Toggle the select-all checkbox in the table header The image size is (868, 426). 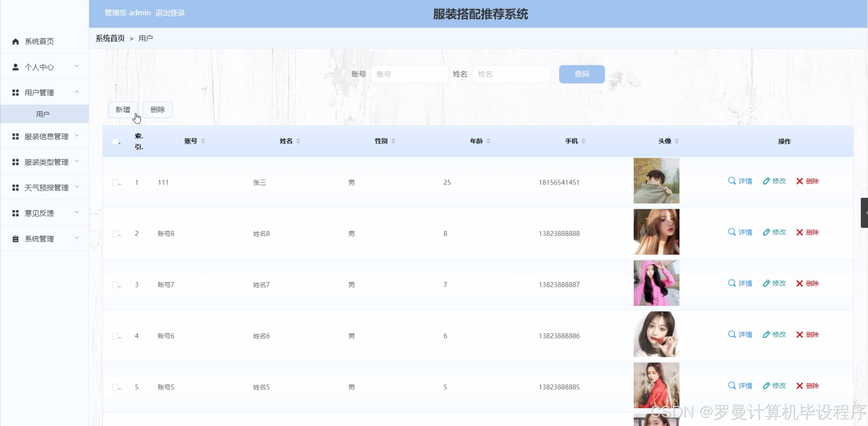[115, 141]
